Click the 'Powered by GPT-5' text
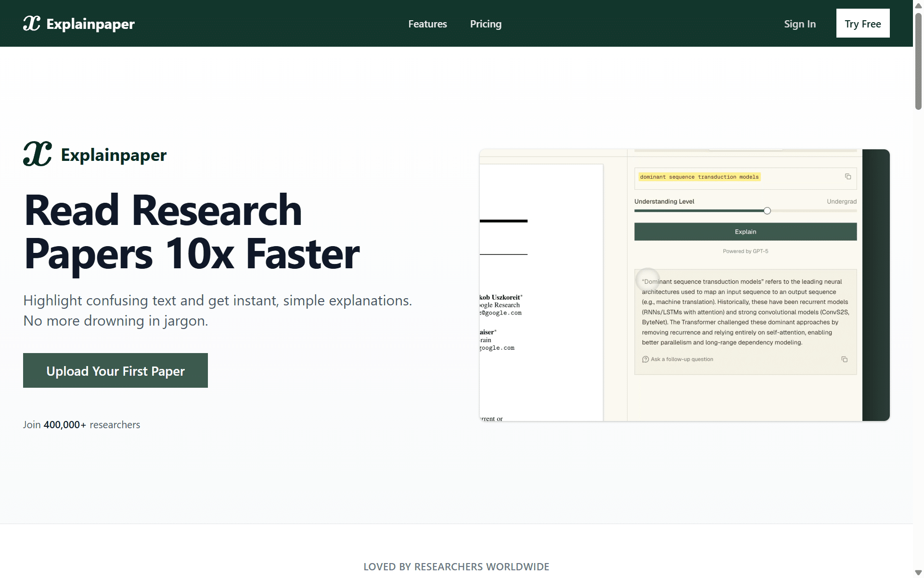Image resolution: width=924 pixels, height=578 pixels. (745, 251)
